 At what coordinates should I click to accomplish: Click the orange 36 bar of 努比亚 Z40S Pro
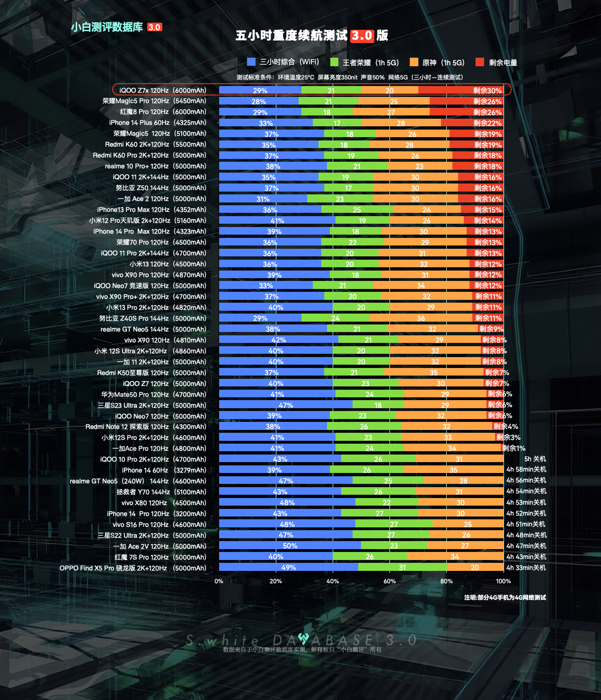click(x=421, y=318)
